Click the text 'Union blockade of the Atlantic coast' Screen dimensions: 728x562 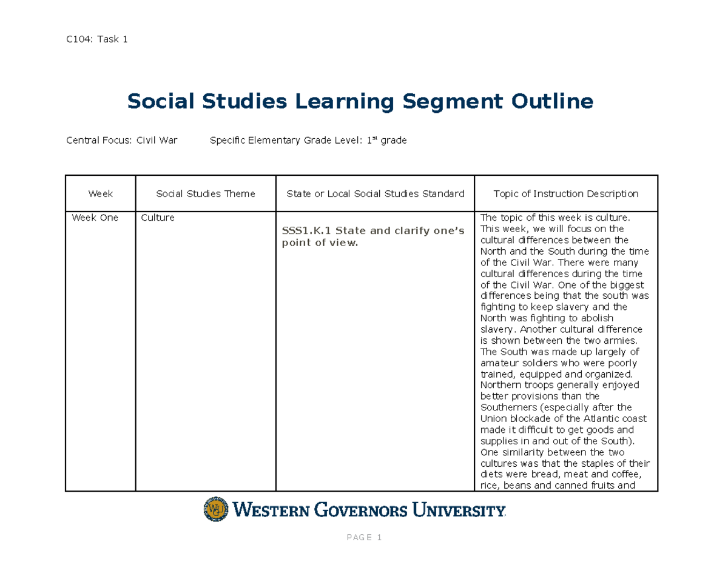[x=563, y=418]
